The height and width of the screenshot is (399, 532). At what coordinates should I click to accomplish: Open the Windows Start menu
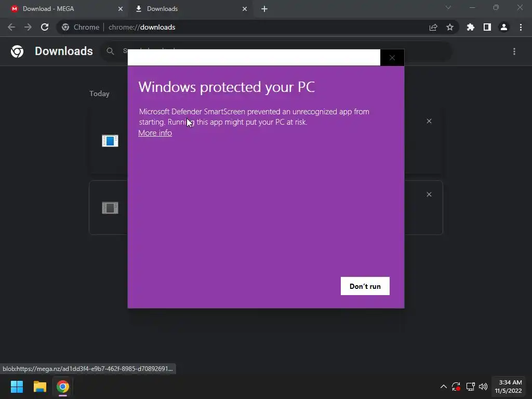tap(17, 387)
